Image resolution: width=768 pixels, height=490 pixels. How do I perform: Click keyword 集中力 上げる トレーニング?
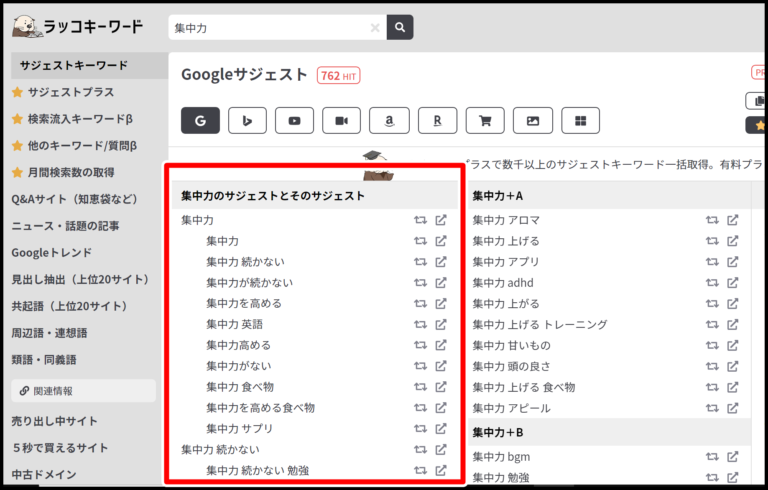click(540, 325)
